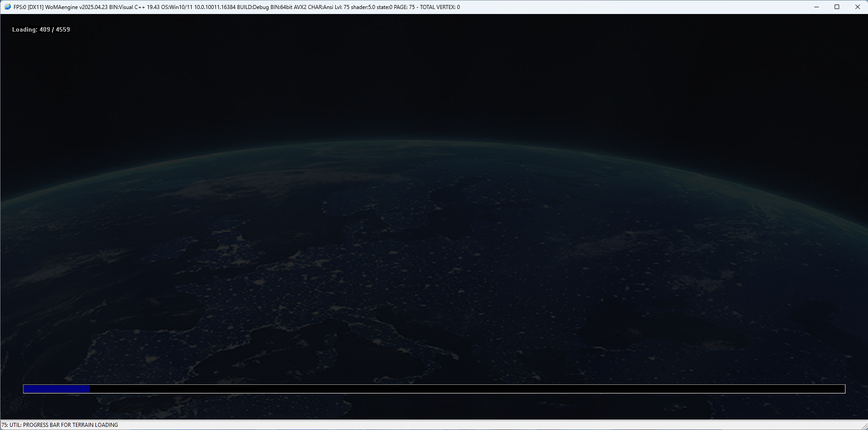
Task: Click the WoMAengine app icon in title bar
Action: tap(7, 7)
